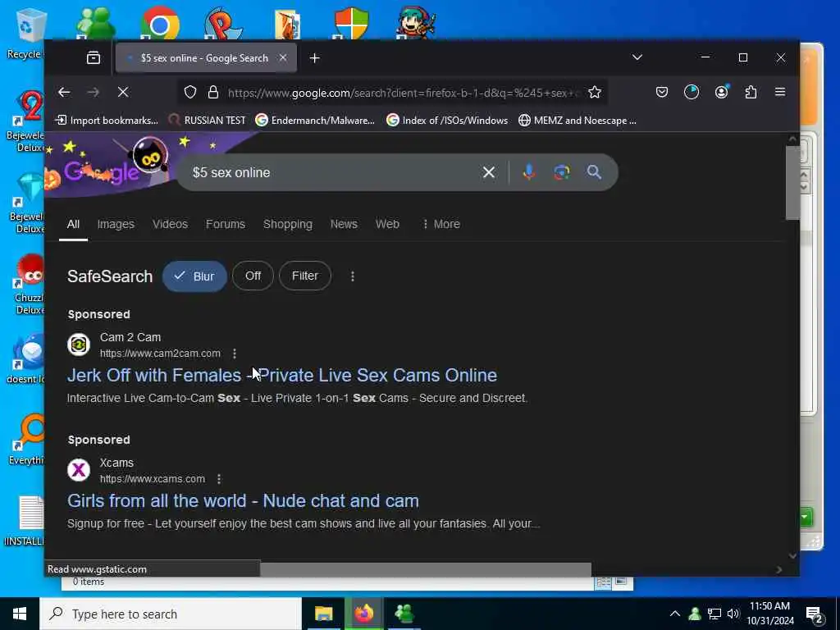Set SafeSearch to Filter
This screenshot has width=840, height=630.
305,276
